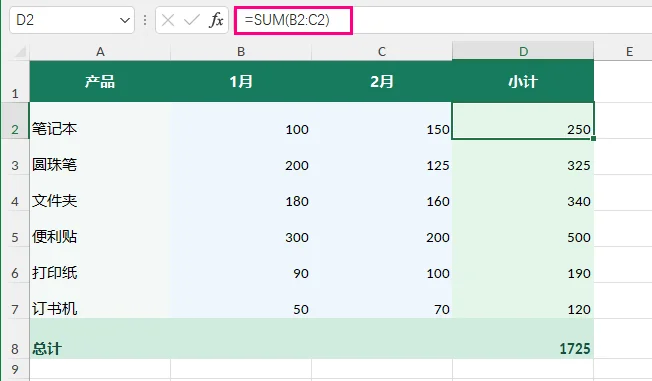Click the 1月 value 180 for 文件夹

point(241,193)
